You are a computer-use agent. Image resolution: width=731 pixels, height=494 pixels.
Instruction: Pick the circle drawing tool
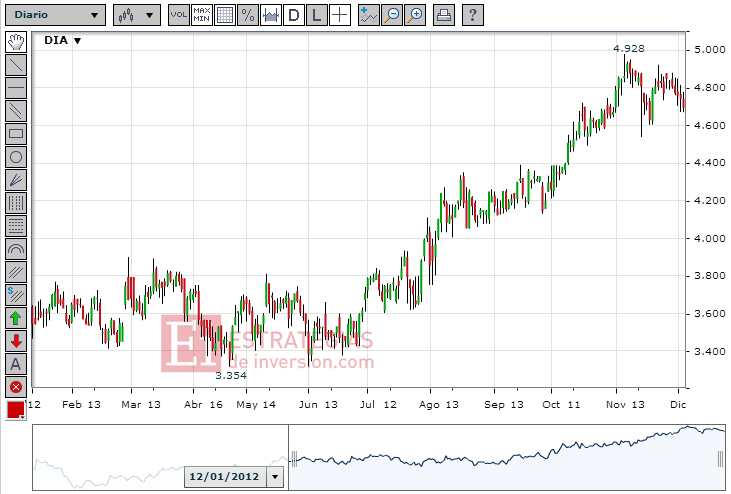click(16, 156)
